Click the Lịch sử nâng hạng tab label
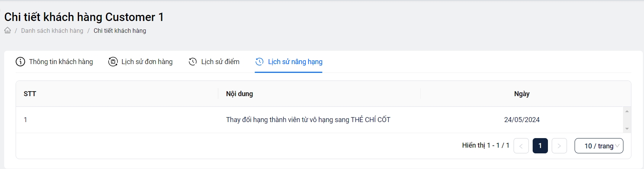This screenshot has height=169, width=644. tap(295, 62)
